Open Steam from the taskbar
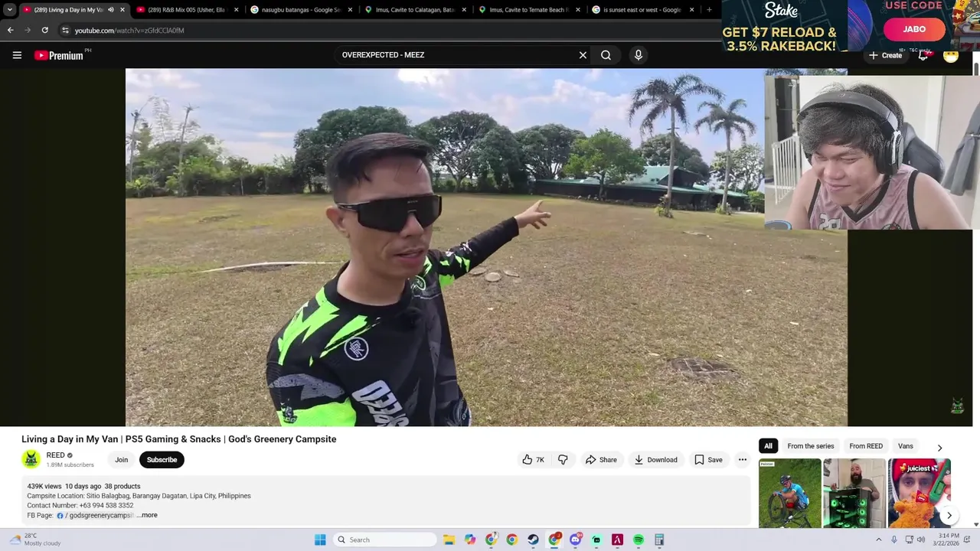Viewport: 980px width, 551px height. 533,540
